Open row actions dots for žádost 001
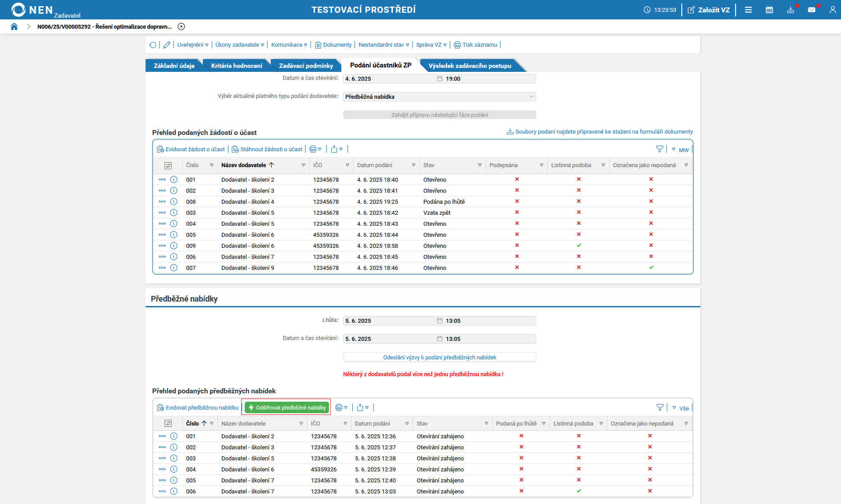841x504 pixels. click(x=162, y=179)
